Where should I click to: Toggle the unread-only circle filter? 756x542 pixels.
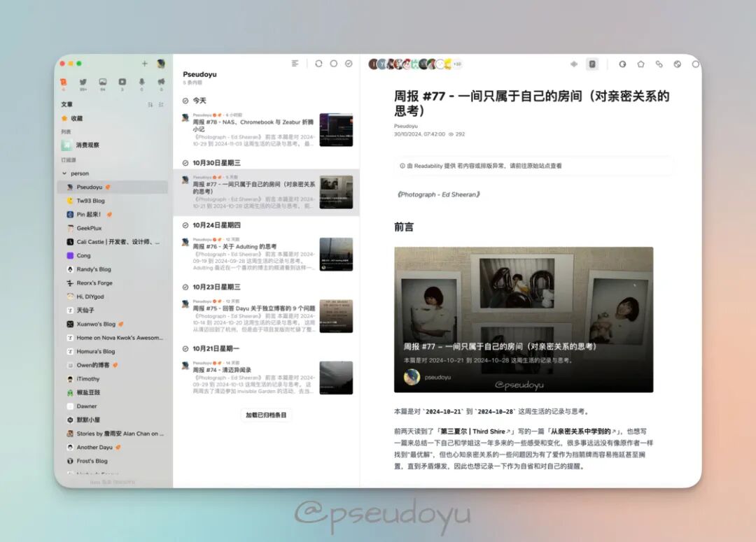(334, 64)
